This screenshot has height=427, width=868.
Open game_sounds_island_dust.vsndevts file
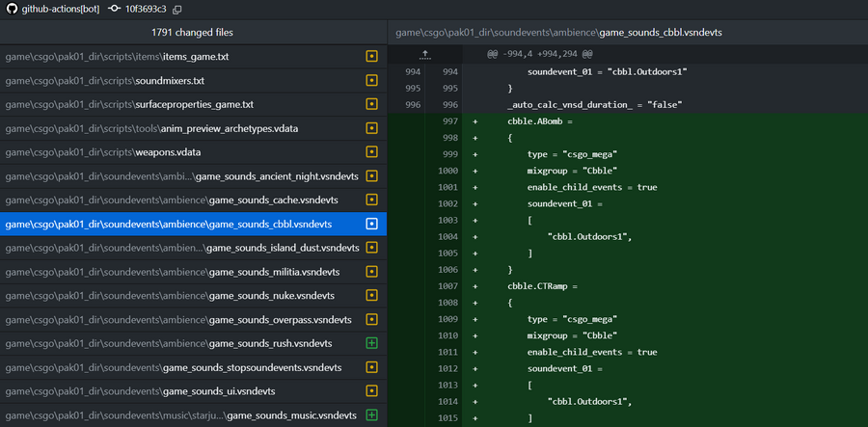193,248
